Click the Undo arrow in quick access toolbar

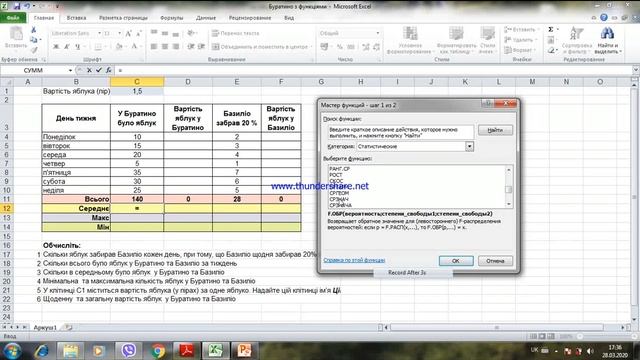point(27,6)
